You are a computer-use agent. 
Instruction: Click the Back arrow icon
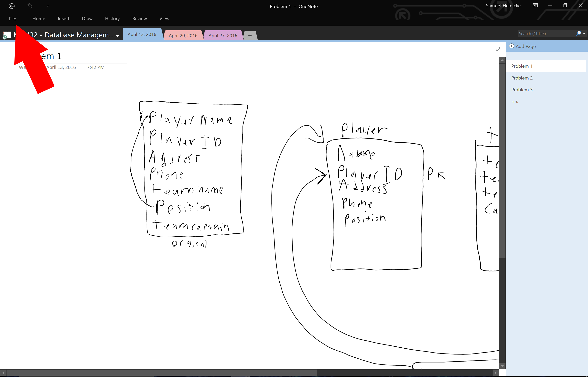(12, 6)
